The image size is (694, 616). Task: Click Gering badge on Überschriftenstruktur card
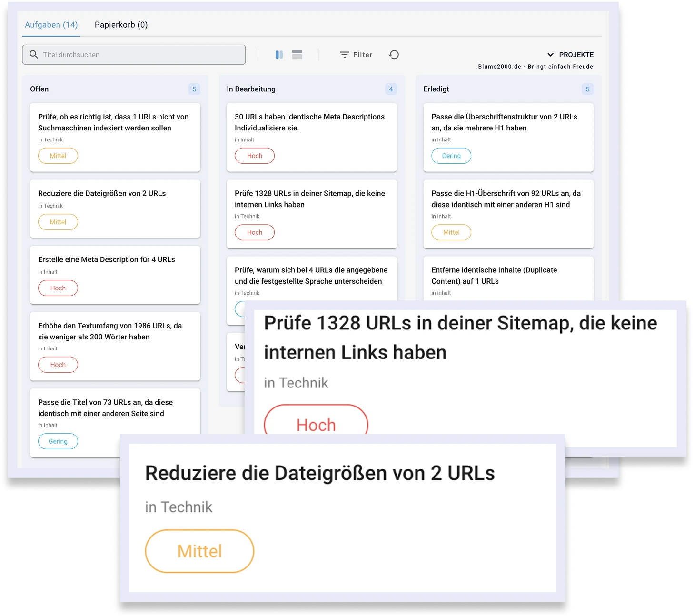451,156
